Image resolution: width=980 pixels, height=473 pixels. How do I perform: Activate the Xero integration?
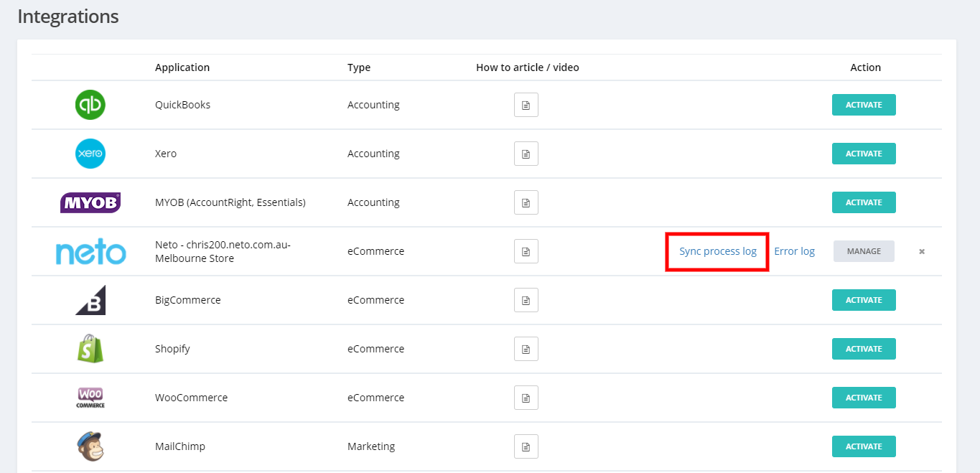pyautogui.click(x=864, y=154)
